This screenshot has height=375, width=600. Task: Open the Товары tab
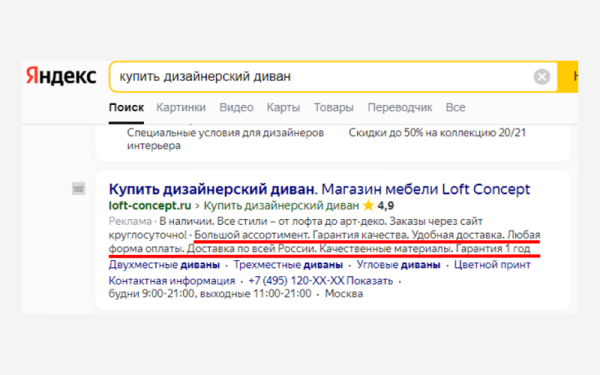[333, 108]
